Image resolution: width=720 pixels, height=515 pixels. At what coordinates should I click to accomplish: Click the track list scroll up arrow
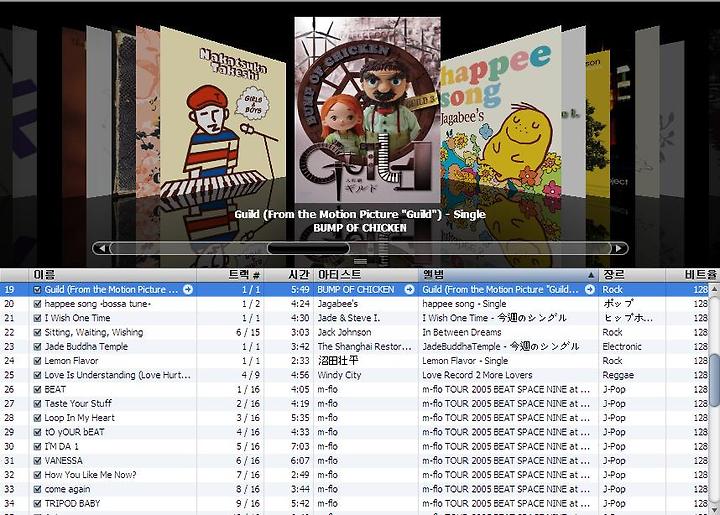714,289
